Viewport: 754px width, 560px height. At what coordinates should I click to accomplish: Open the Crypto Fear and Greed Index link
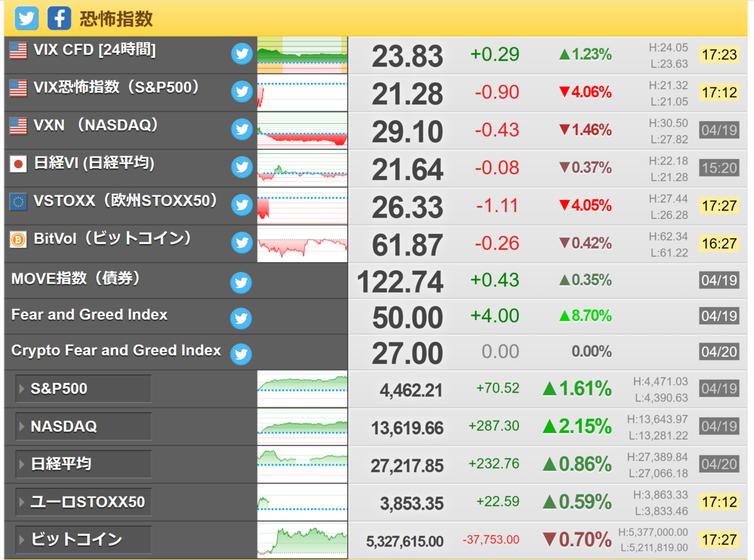coord(116,350)
